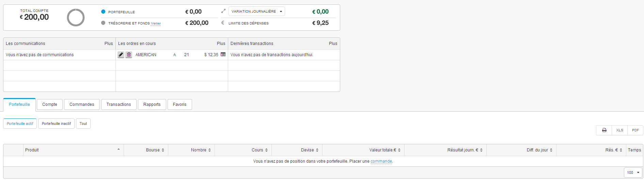This screenshot has height=180, width=644.
Task: Click the account allocation donut chart
Action: point(76,17)
